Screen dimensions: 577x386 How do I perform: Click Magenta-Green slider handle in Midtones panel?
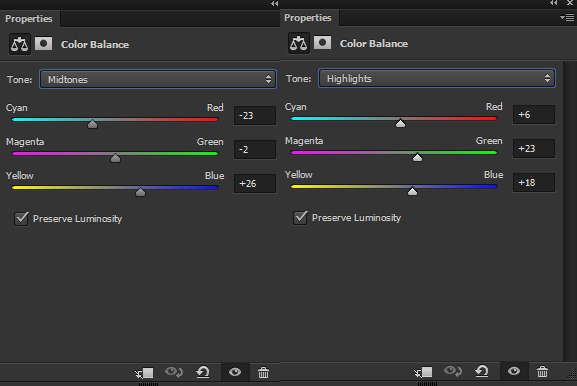[x=116, y=158]
